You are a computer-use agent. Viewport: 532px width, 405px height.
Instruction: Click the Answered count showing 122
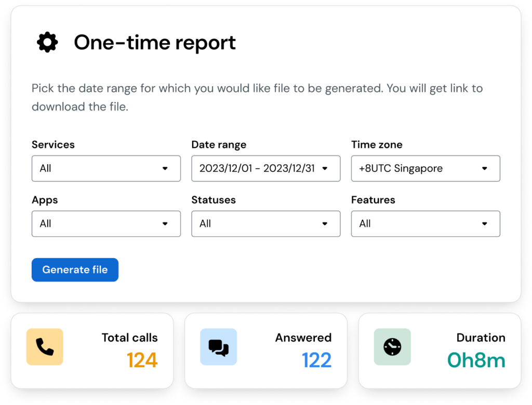pos(316,360)
